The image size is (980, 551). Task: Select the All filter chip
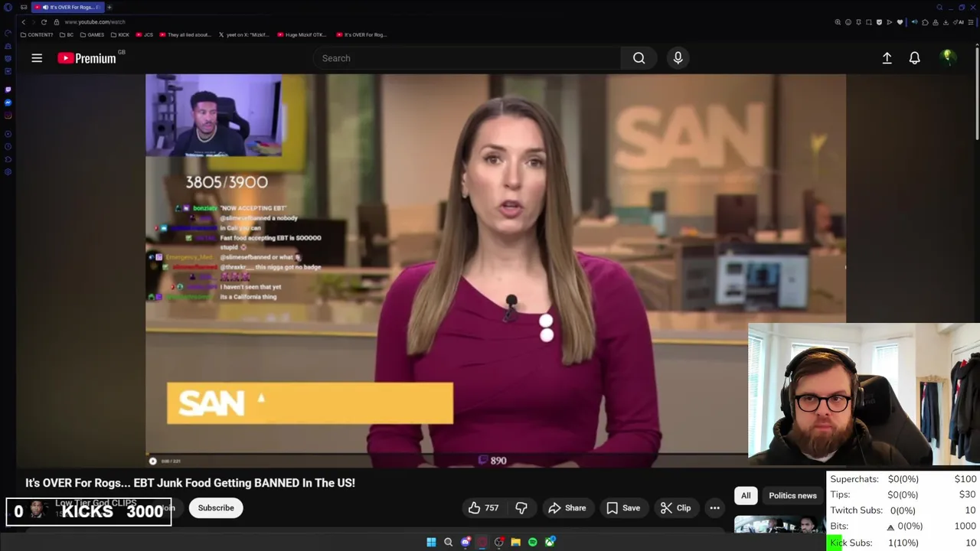(x=746, y=496)
